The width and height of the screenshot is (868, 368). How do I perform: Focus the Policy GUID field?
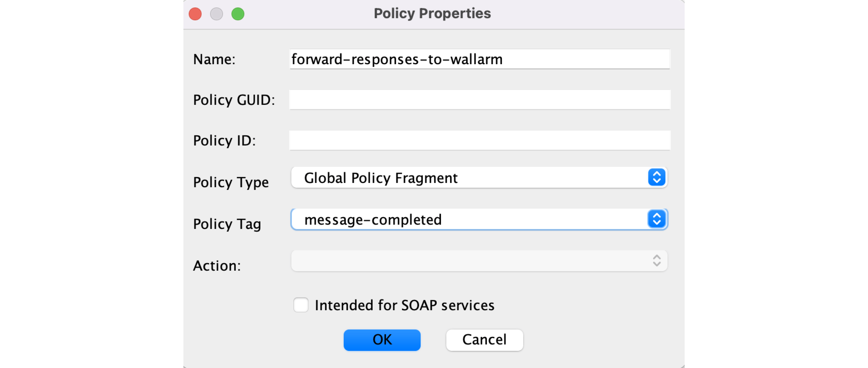480,100
